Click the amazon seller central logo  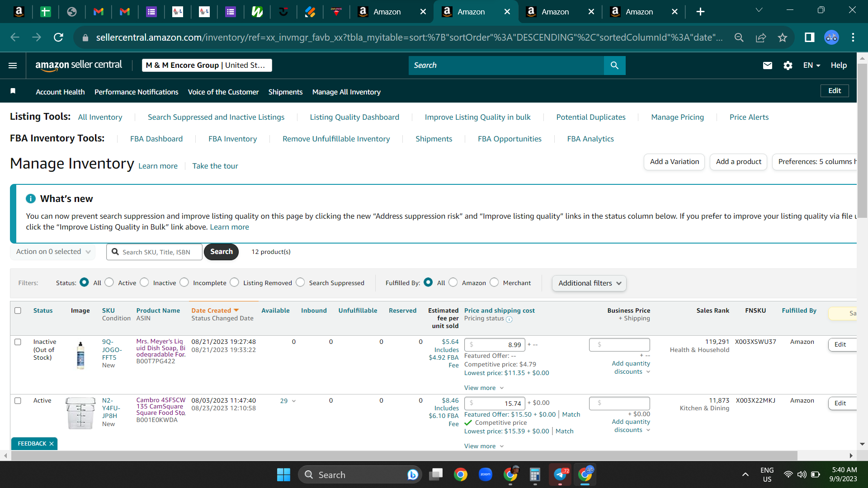tap(79, 66)
